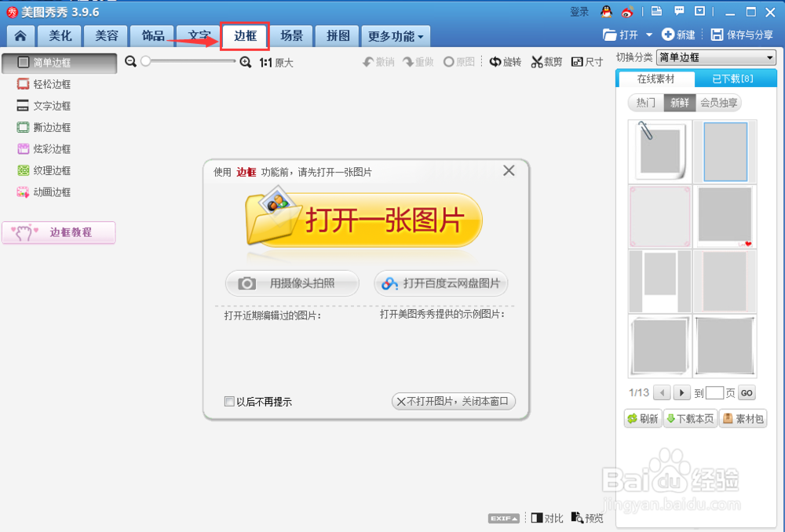Screen dimensions: 785x532
Task: Open the 饰品 tab
Action: click(x=153, y=36)
